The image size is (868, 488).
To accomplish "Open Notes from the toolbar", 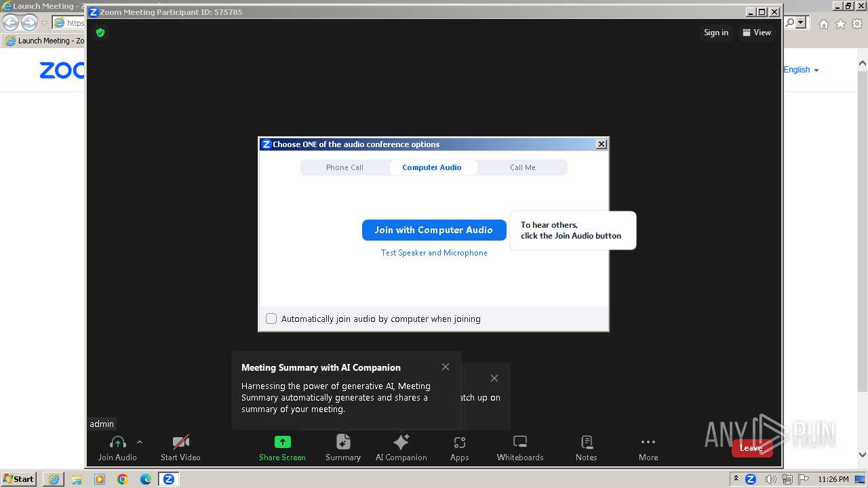I will pos(587,448).
